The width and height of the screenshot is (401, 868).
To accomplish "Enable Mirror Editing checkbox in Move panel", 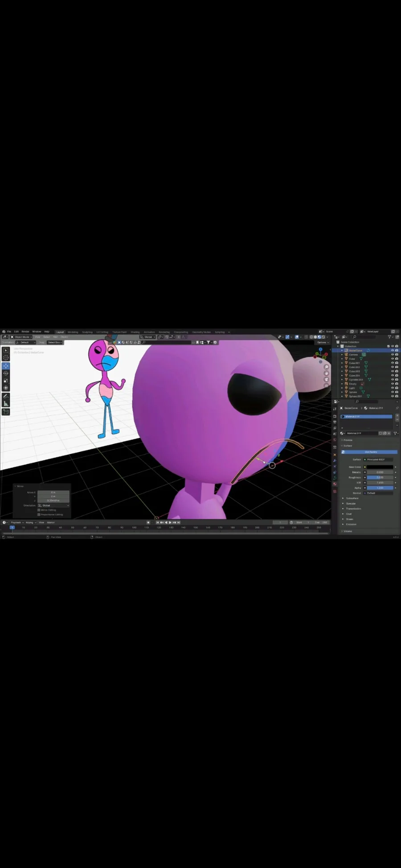I will click(39, 510).
